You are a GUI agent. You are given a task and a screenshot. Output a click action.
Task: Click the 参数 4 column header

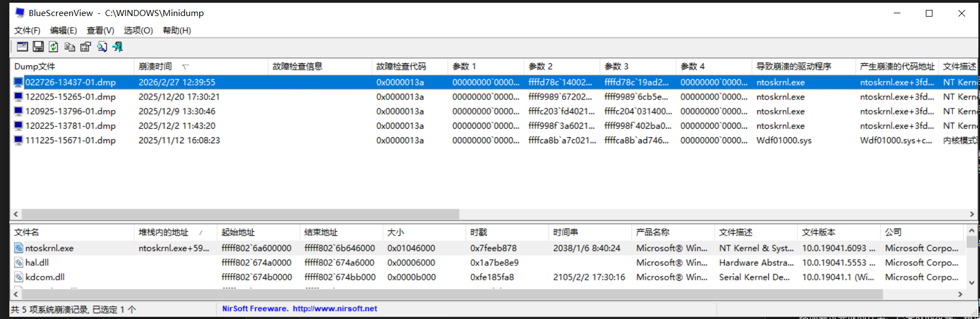click(714, 66)
